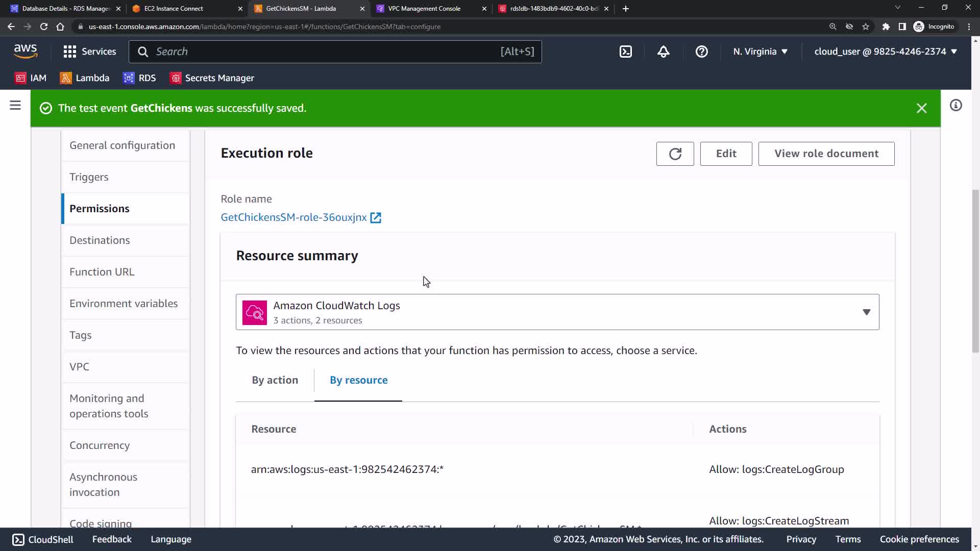Open the VPC configuration section
The image size is (980, 551).
pos(80,367)
